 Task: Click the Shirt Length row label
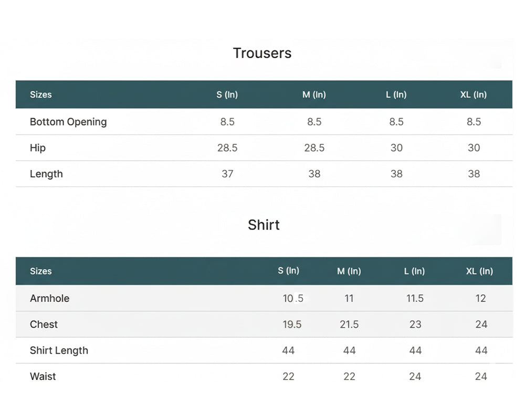tap(59, 350)
